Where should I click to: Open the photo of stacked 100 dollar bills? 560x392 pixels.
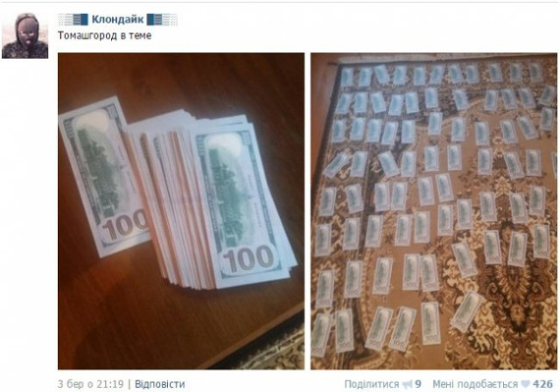pyautogui.click(x=181, y=211)
